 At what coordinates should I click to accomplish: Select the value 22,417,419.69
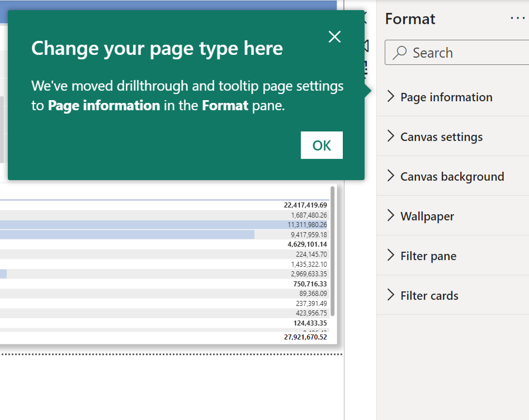point(305,205)
